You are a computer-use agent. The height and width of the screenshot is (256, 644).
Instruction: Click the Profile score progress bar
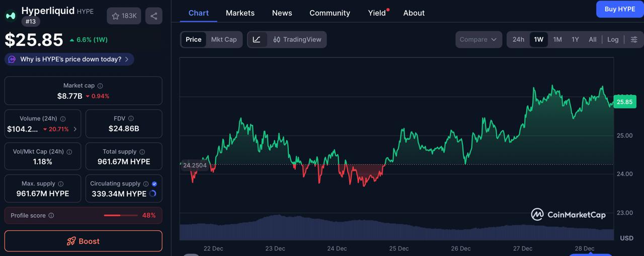click(121, 216)
